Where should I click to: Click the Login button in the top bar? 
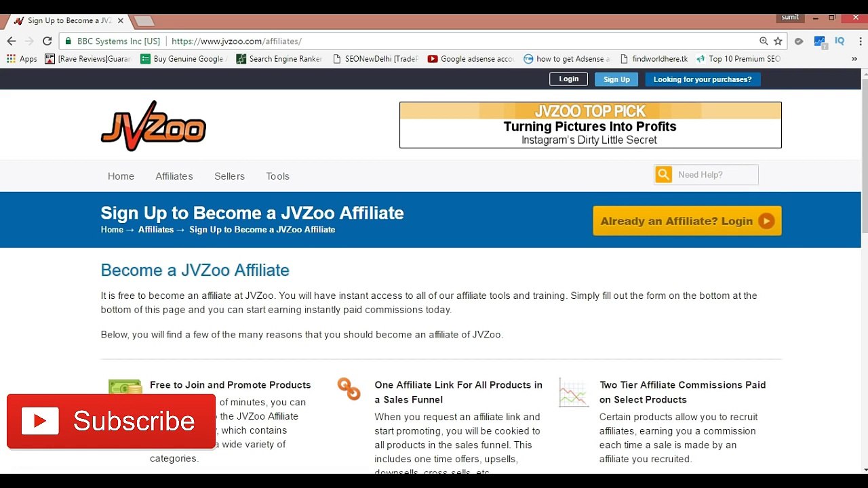(569, 79)
